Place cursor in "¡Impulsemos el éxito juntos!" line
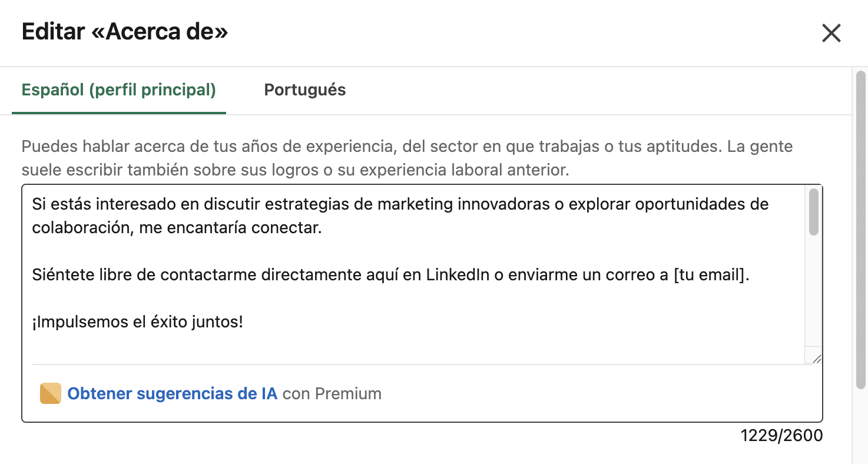 (138, 322)
